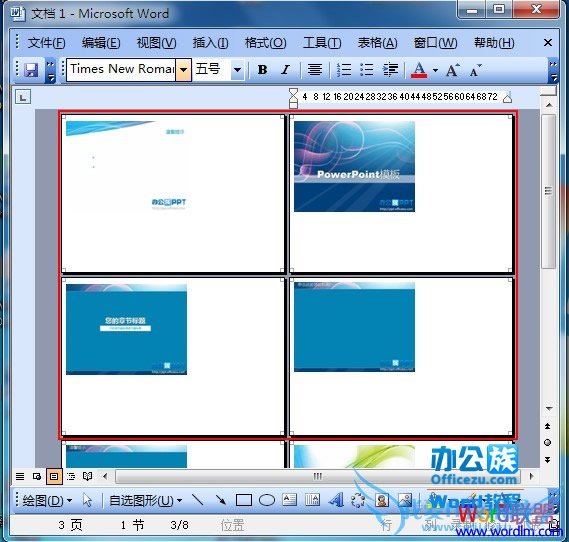
Task: Go to the next page with double-down arrows
Action: [548, 460]
